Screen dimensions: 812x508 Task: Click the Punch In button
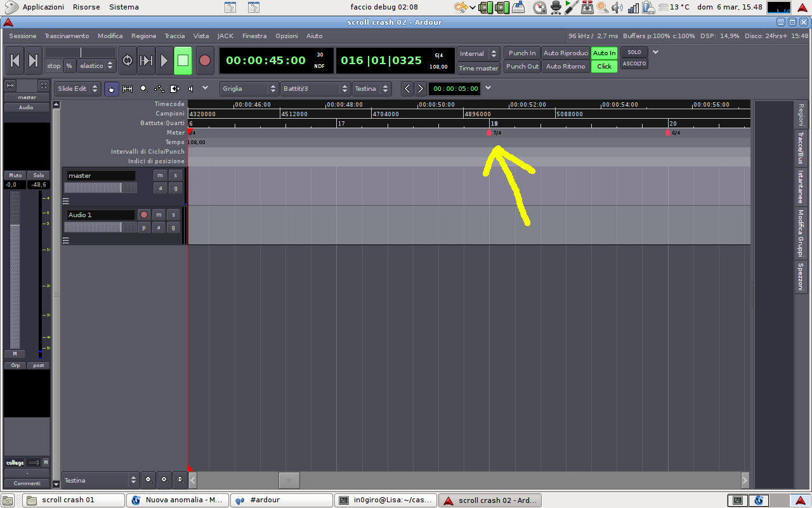[522, 53]
